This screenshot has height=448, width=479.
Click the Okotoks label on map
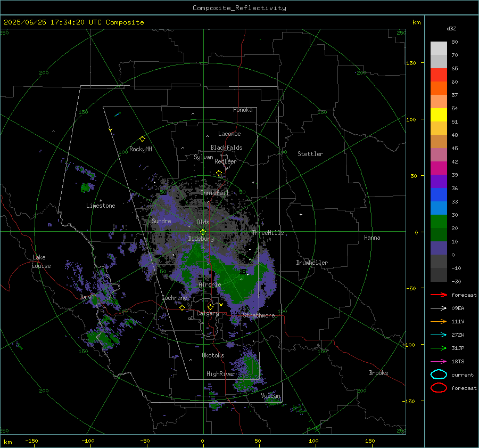click(213, 355)
